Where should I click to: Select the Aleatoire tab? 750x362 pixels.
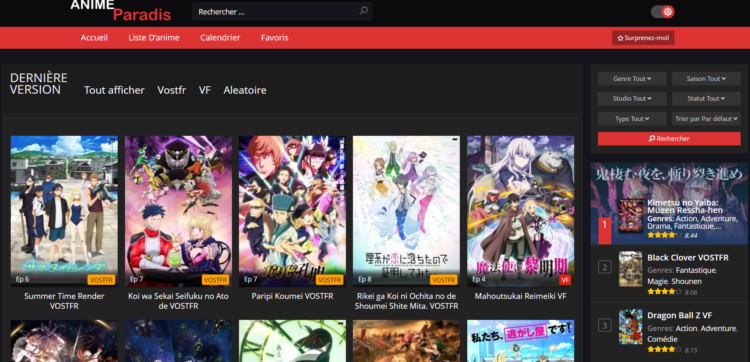coord(245,90)
